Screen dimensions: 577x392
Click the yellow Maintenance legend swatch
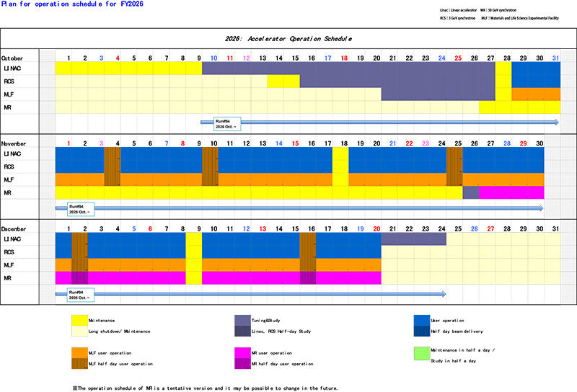(79, 320)
